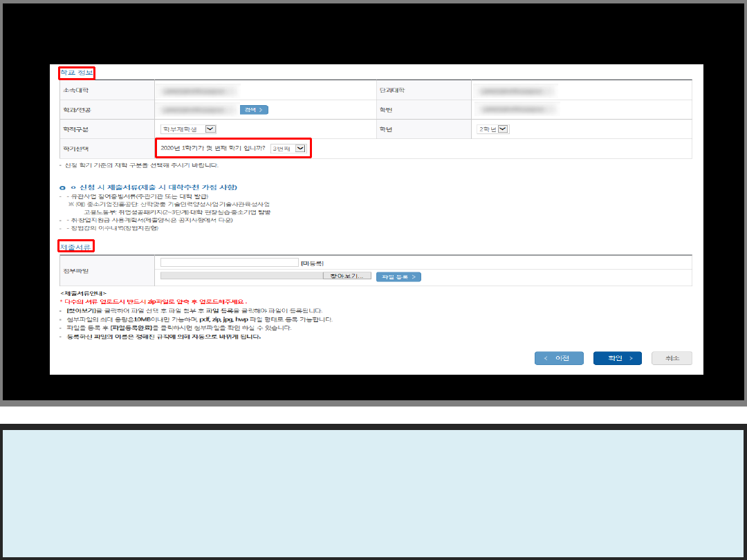This screenshot has height=560, width=747.
Task: Click the gray file path field
Action: [x=241, y=276]
